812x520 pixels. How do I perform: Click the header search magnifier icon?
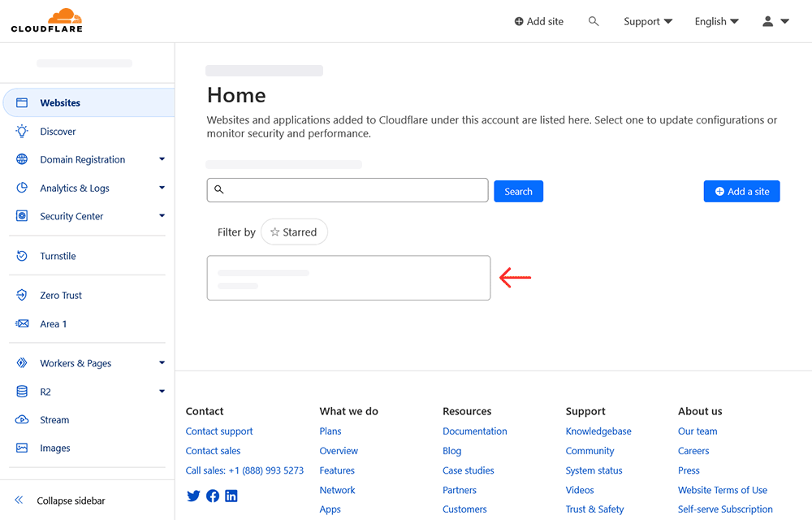[594, 21]
